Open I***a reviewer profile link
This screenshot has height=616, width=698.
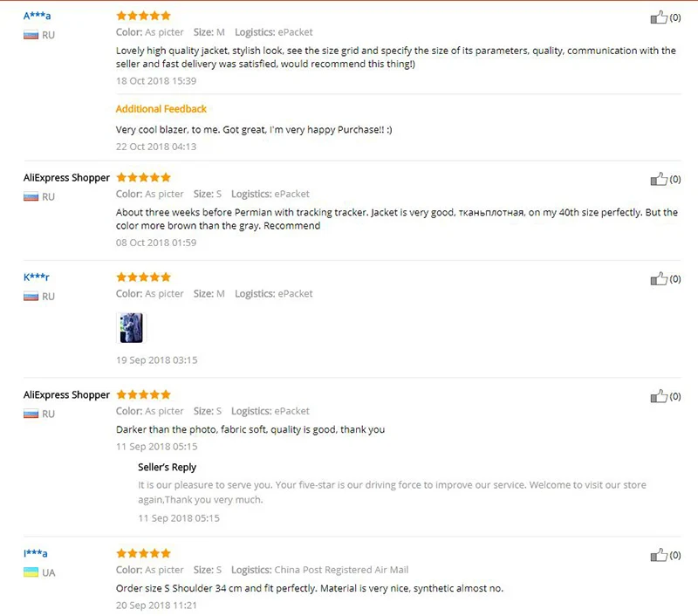[35, 553]
